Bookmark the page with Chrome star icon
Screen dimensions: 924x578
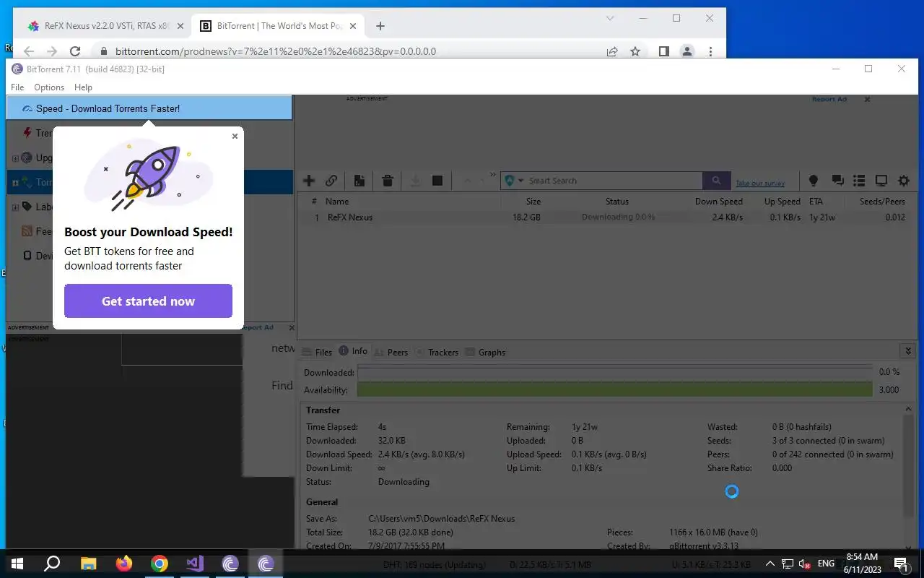point(635,51)
